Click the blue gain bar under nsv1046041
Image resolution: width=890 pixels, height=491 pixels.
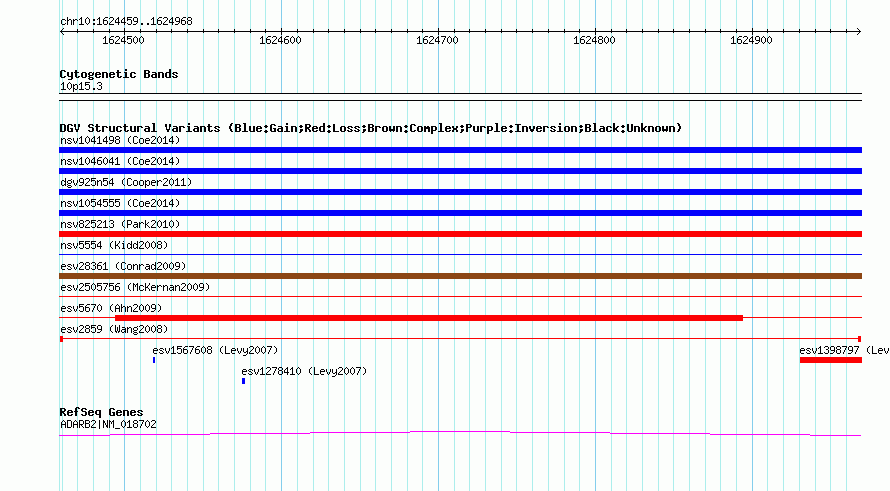(x=460, y=171)
